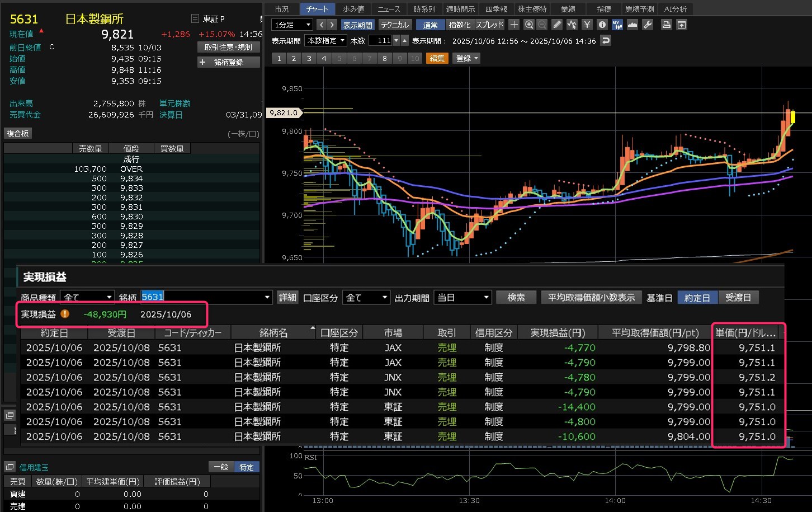
Task: Enable 指数化 chart mode
Action: (x=460, y=25)
